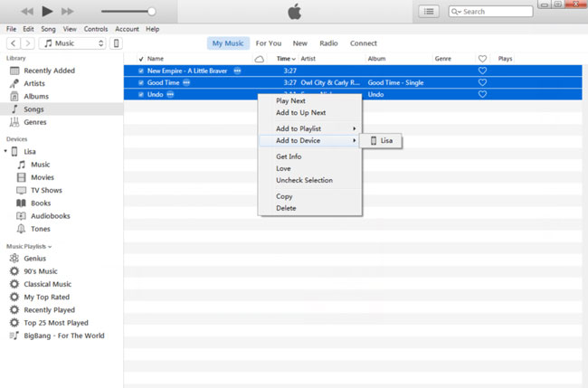Open Albums in Library sidebar
Image resolution: width=588 pixels, height=388 pixels.
tap(36, 97)
